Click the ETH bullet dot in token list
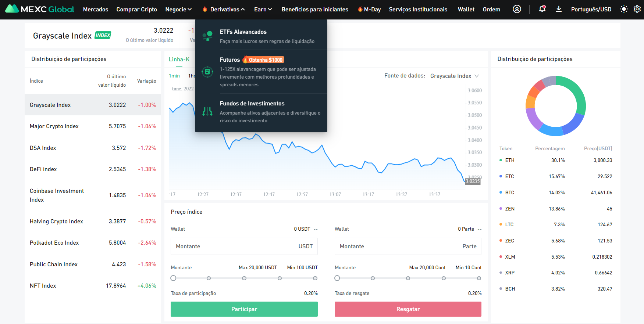 coord(501,160)
